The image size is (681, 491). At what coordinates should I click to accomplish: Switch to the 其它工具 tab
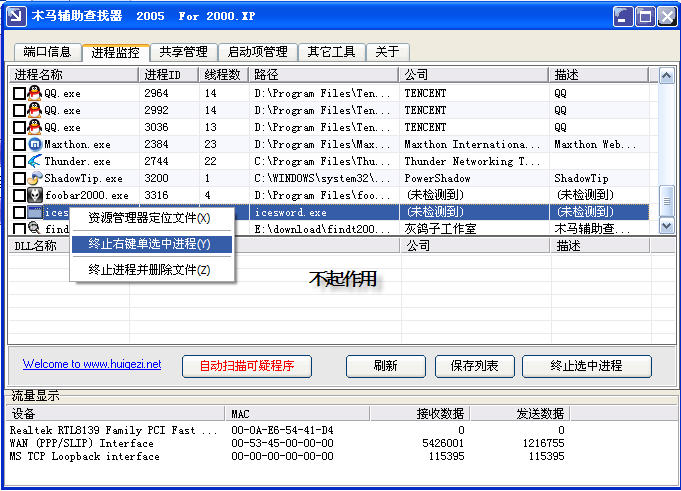(331, 52)
